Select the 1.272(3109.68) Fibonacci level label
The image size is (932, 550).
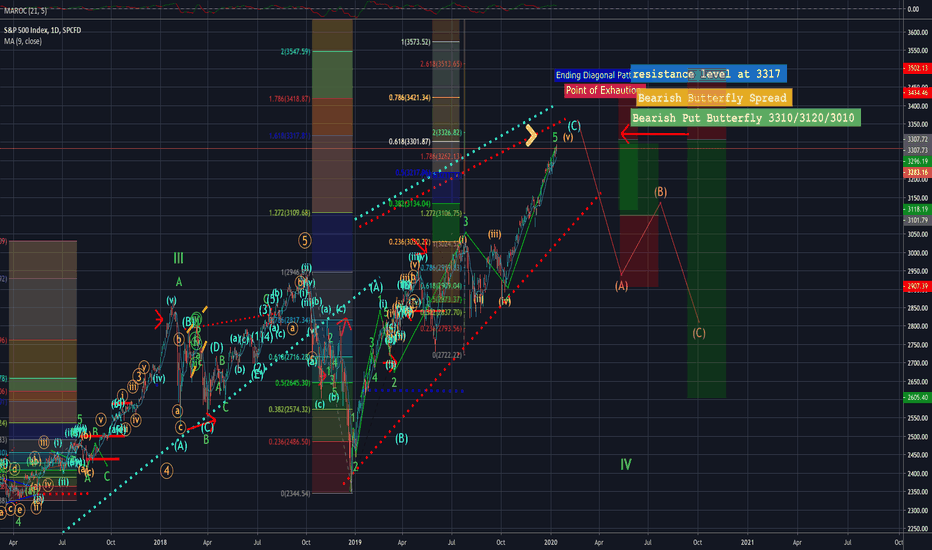(289, 213)
